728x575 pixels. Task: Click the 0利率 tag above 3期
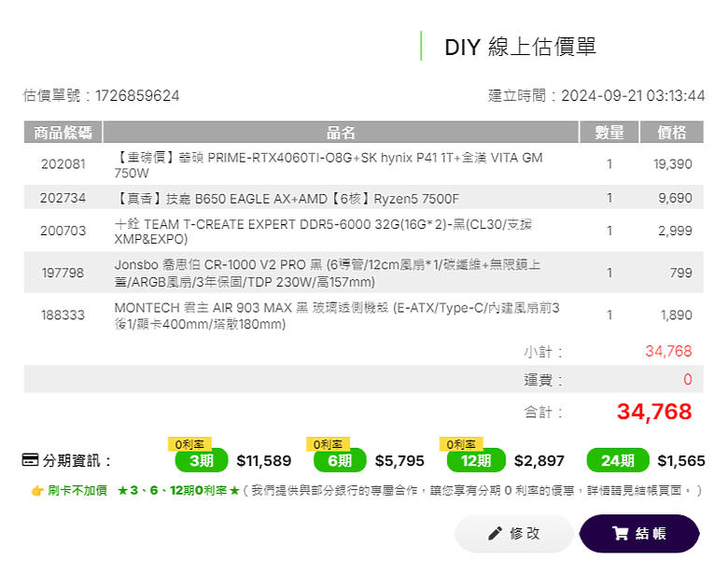[x=189, y=444]
